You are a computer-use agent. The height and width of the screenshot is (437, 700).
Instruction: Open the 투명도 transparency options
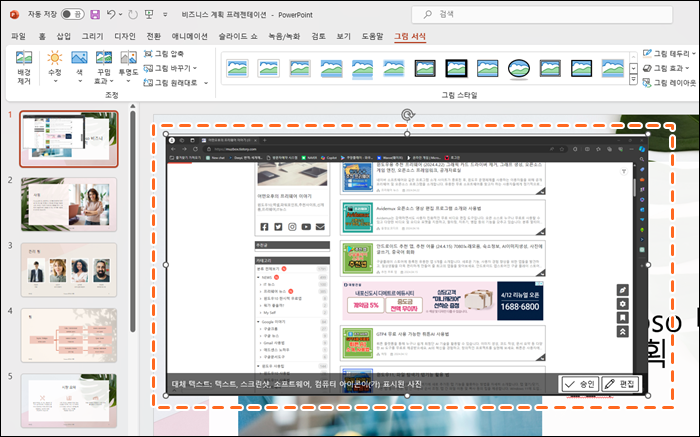(x=128, y=67)
